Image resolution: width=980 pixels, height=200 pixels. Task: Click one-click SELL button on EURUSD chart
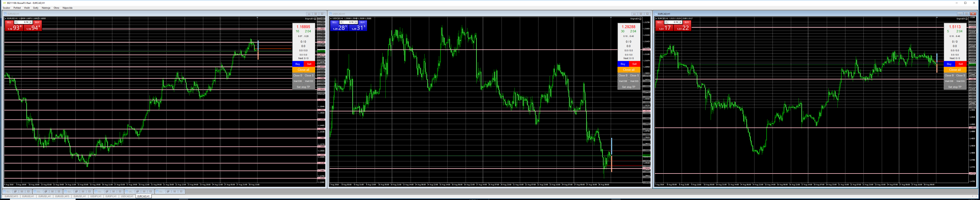[x=10, y=22]
